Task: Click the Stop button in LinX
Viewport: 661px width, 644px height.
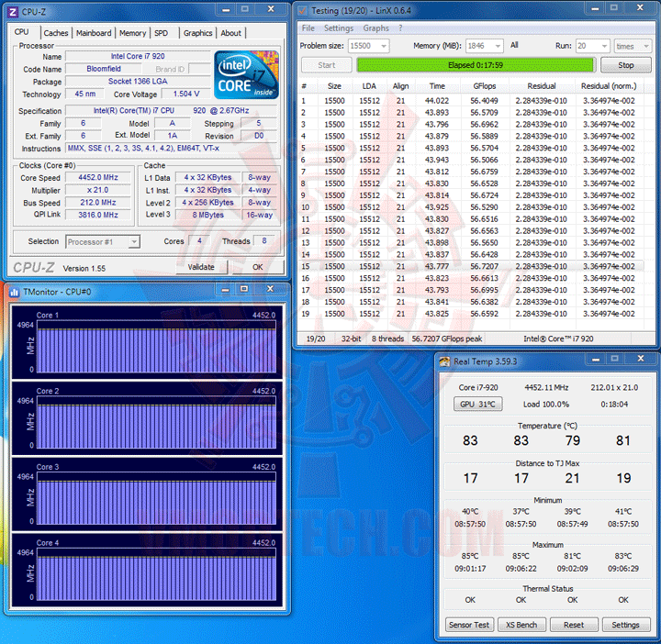Action: [x=625, y=65]
